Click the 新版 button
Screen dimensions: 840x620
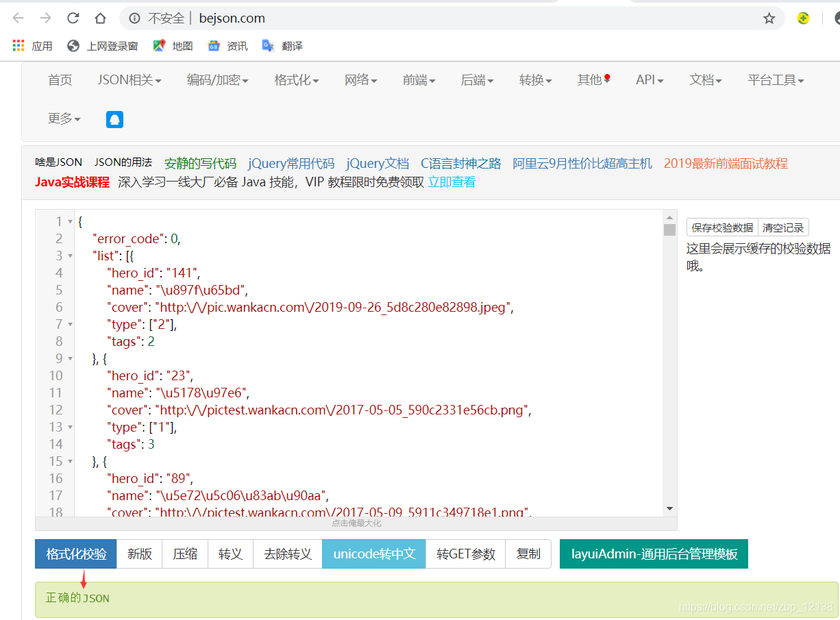click(140, 554)
